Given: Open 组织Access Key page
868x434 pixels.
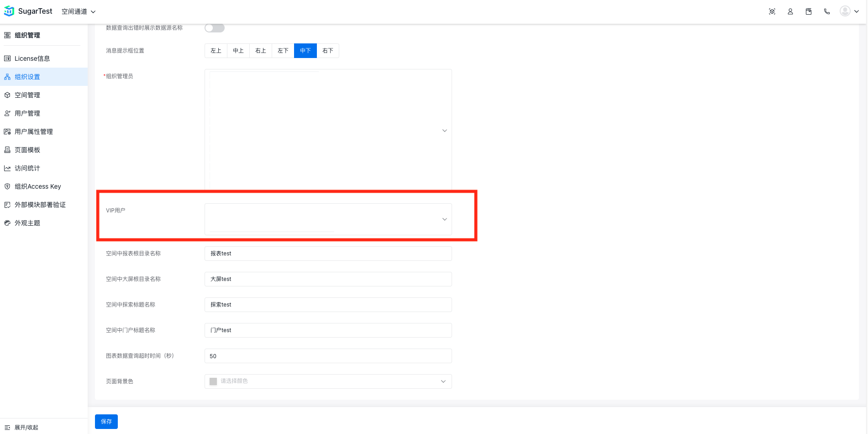Looking at the screenshot, I should point(44,186).
